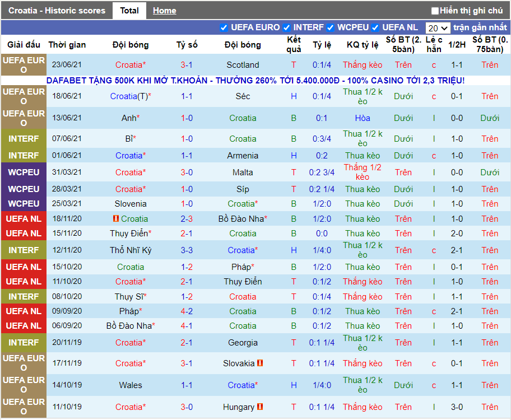The width and height of the screenshot is (511, 420).
Task: Click the date 01/06/21
Action: 67,156
